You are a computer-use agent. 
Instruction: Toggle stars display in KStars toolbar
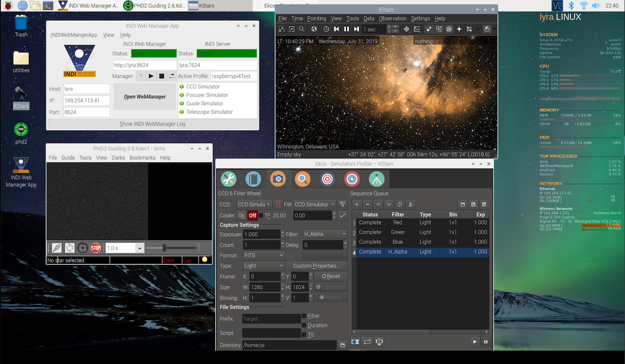pos(429,29)
